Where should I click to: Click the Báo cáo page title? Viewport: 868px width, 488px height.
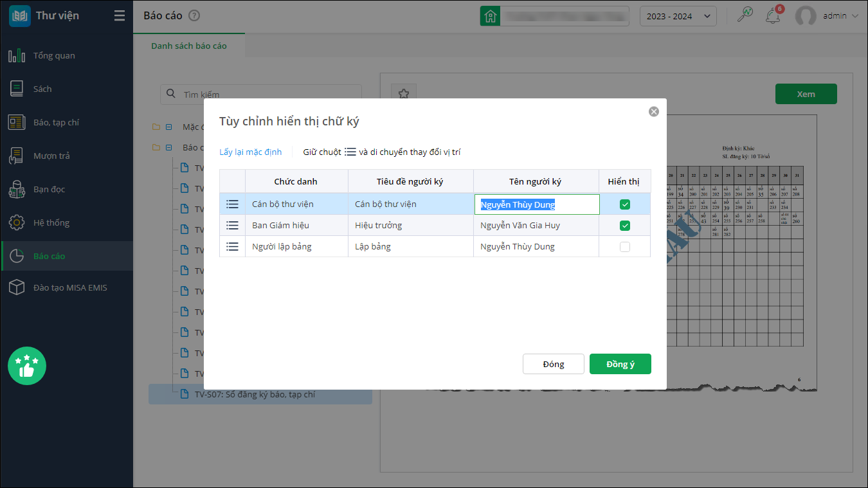163,16
